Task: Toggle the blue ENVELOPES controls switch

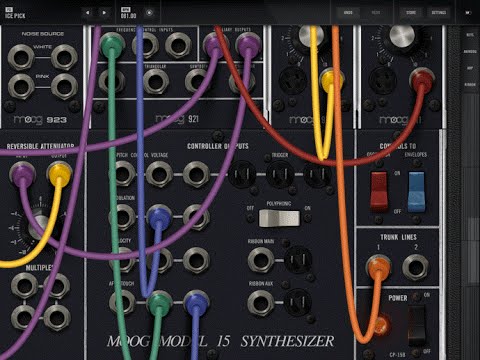Action: [416, 191]
